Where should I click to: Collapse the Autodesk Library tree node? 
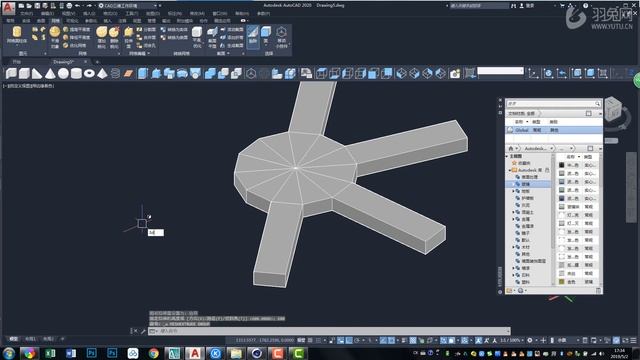[x=510, y=170]
